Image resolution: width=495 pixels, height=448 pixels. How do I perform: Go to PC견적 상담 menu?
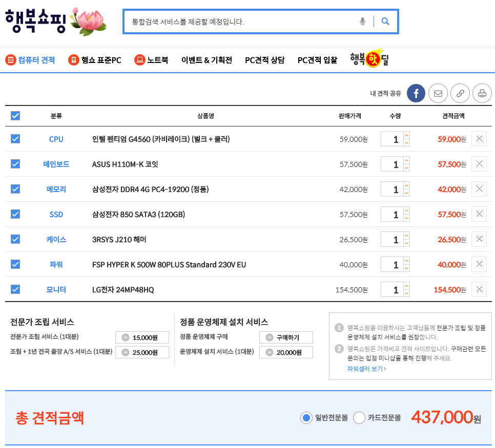pos(264,60)
